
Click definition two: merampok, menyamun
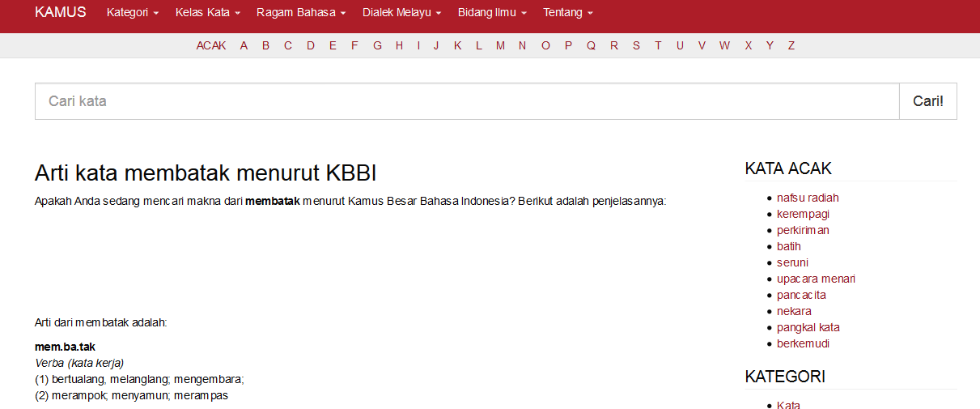131,395
